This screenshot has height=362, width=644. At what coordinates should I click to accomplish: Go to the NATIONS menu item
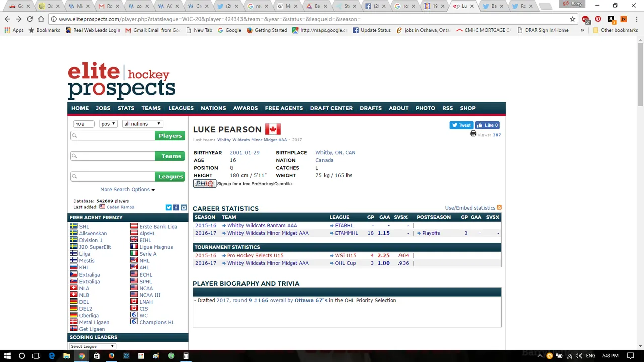pyautogui.click(x=213, y=108)
